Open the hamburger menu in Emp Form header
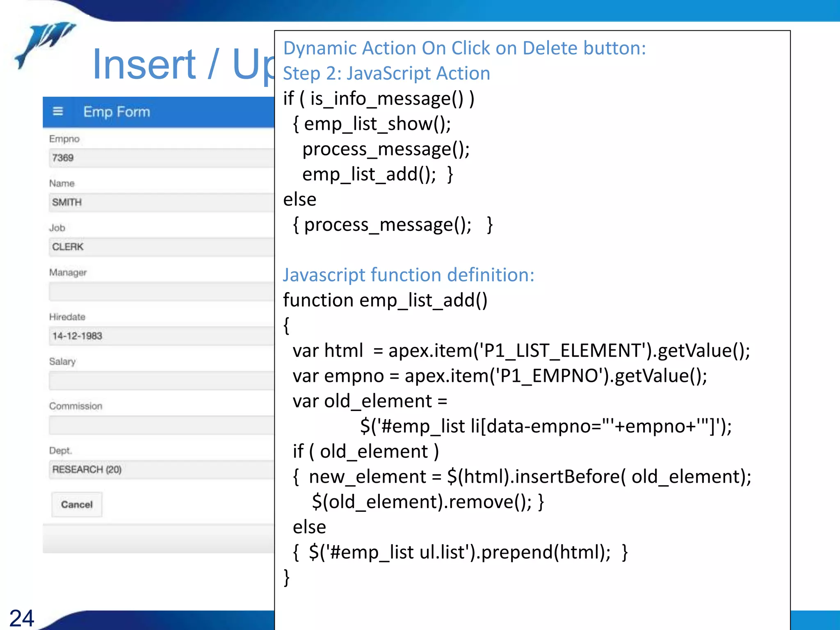The height and width of the screenshot is (630, 840). tap(58, 112)
